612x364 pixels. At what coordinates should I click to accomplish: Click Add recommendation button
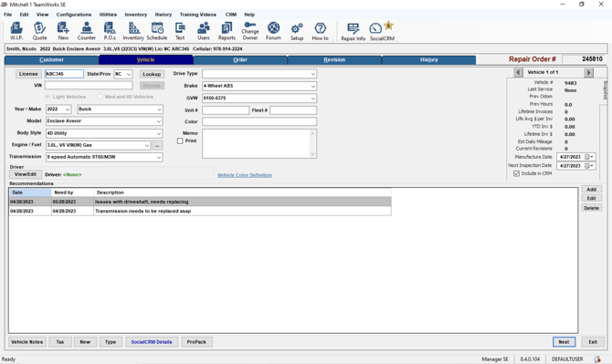point(591,190)
